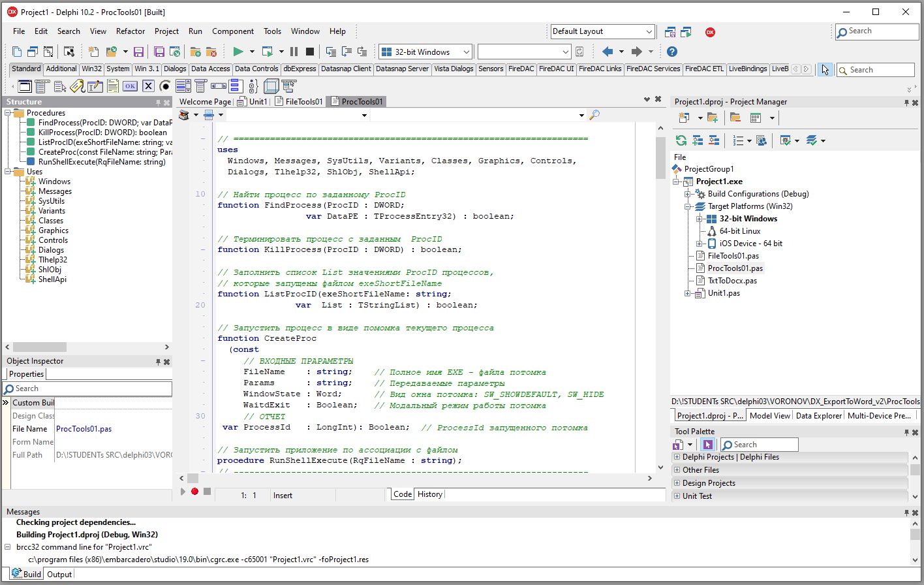Select the ScrollBar component in palette
The width and height of the screenshot is (924, 585).
click(x=218, y=86)
